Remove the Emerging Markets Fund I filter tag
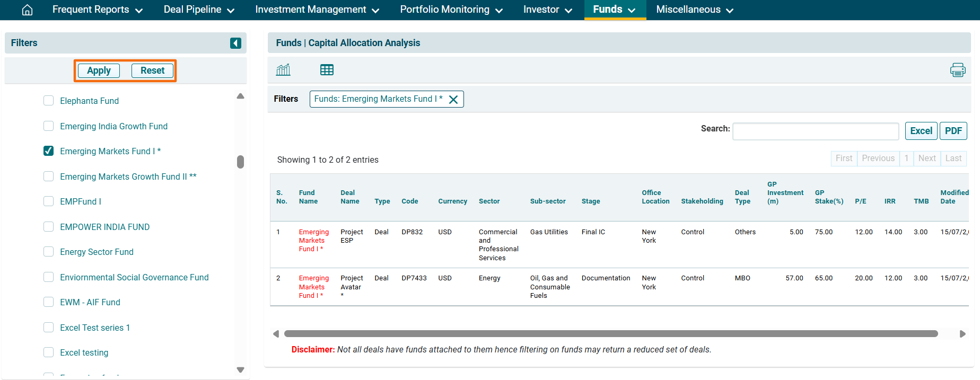 coord(453,100)
